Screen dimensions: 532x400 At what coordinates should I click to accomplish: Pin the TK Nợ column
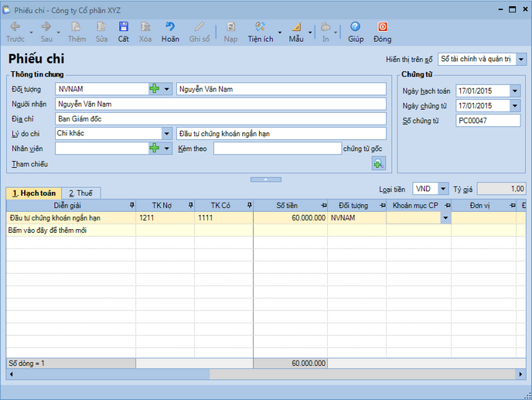tap(191, 205)
